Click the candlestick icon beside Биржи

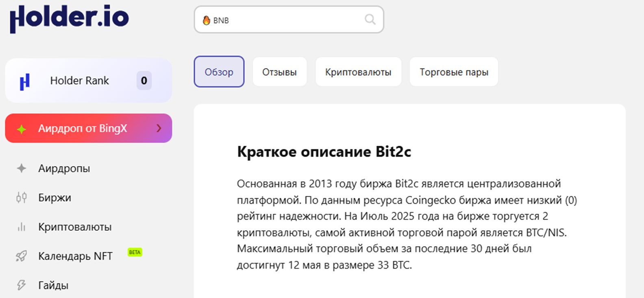pos(22,197)
